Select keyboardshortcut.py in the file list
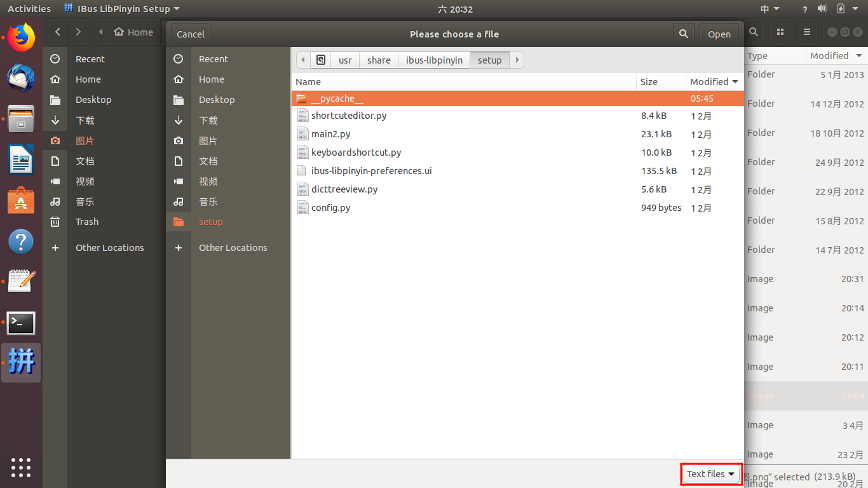Viewport: 868px width, 488px height. tap(517, 152)
